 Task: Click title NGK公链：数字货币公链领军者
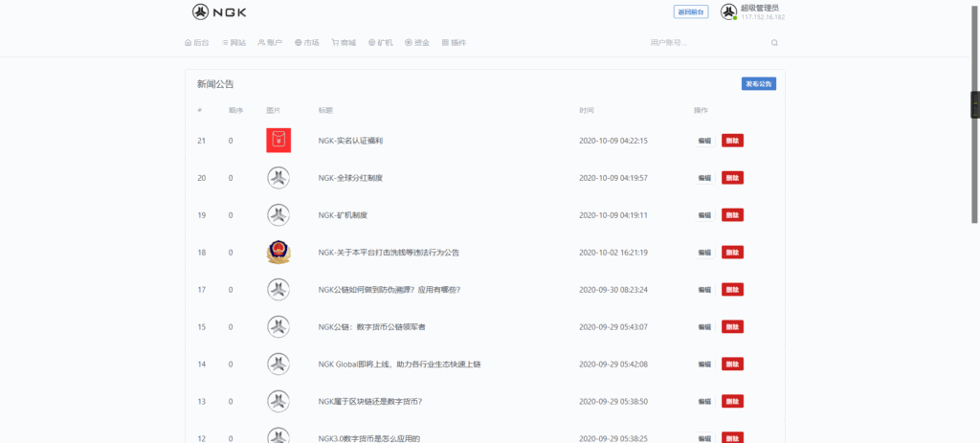tap(372, 327)
